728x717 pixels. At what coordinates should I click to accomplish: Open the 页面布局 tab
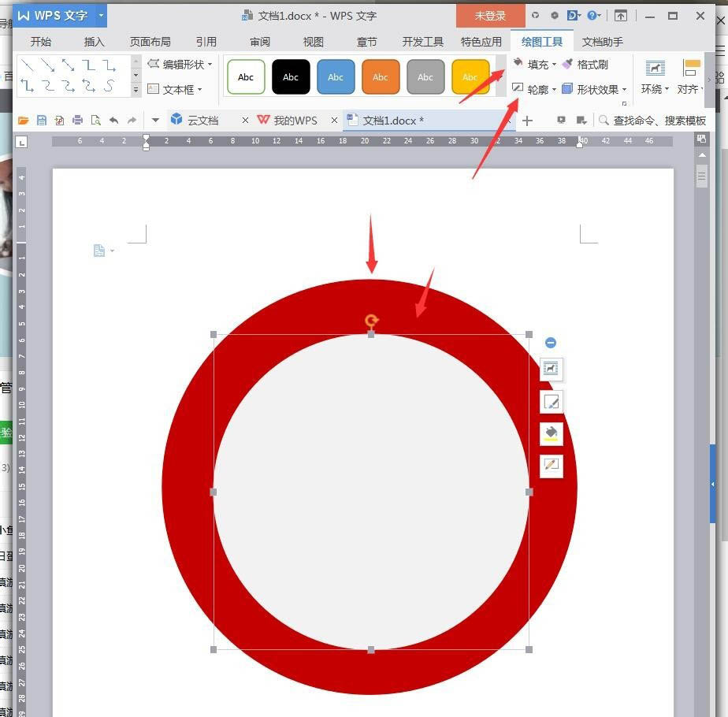click(x=150, y=42)
